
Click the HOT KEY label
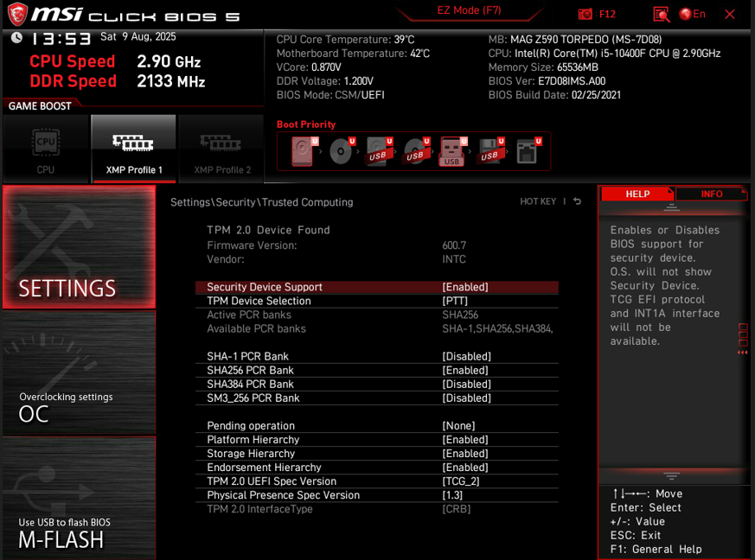click(x=538, y=201)
